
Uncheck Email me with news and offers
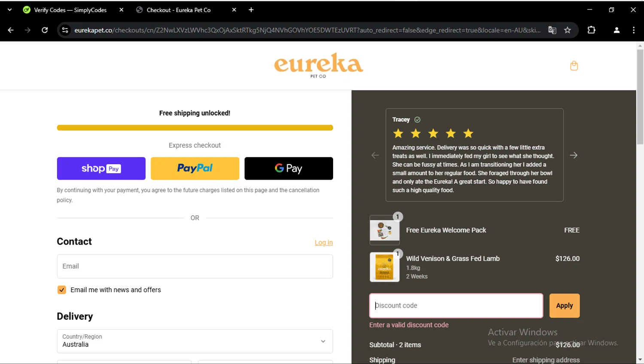coord(62,290)
